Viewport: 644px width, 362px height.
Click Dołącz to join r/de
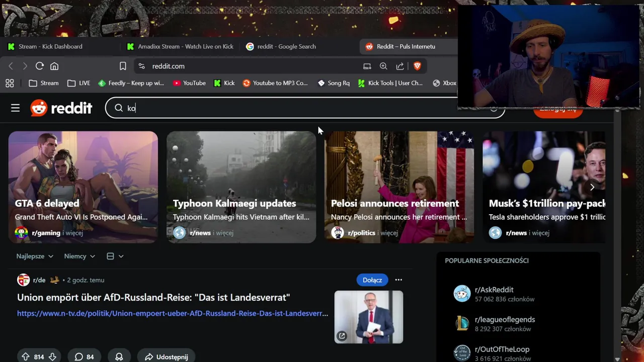click(372, 280)
